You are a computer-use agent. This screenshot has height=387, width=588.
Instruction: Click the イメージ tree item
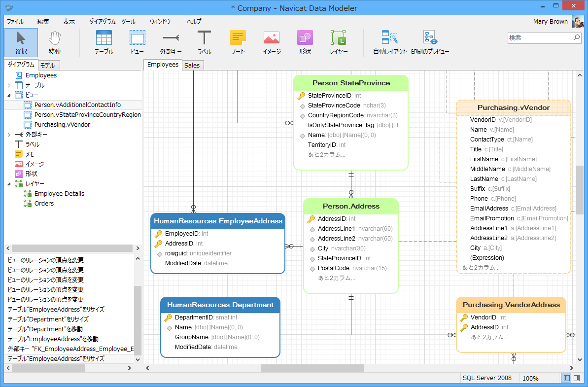click(x=35, y=164)
